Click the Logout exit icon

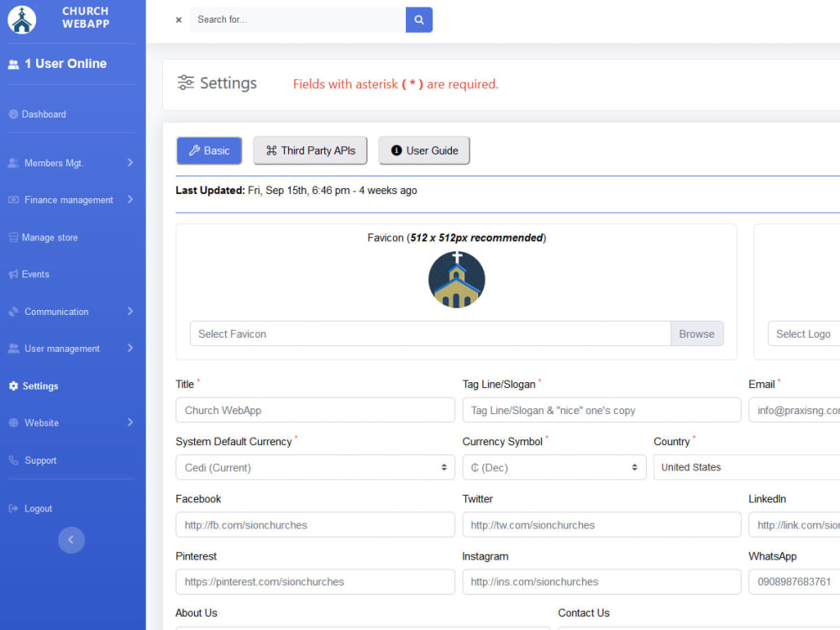pos(13,508)
